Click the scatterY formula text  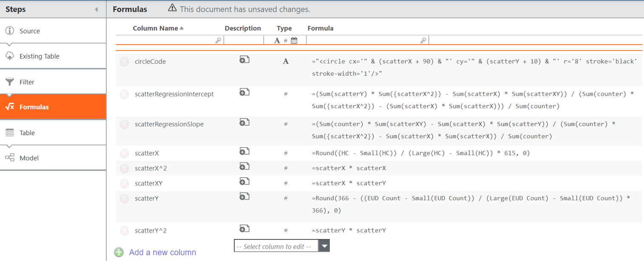click(471, 204)
